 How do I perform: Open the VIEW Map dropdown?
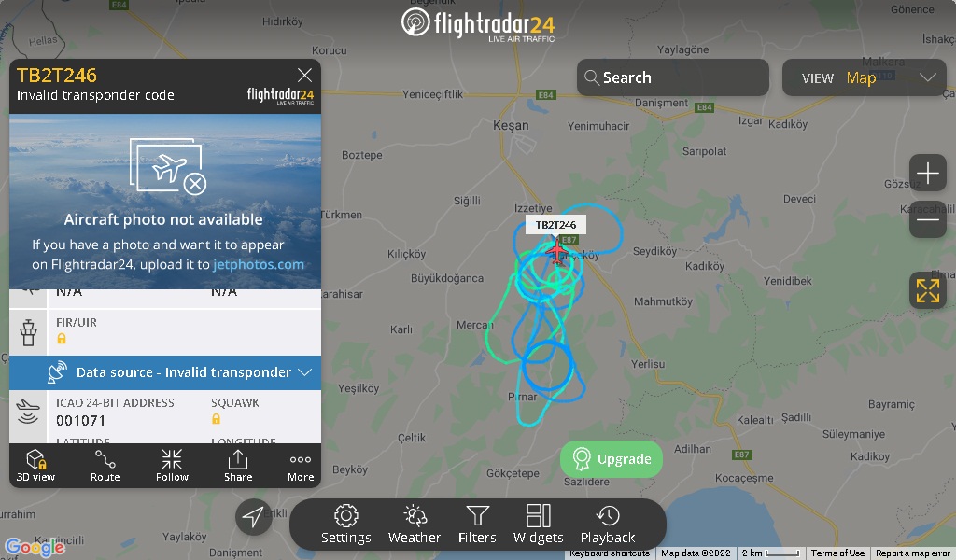[864, 77]
